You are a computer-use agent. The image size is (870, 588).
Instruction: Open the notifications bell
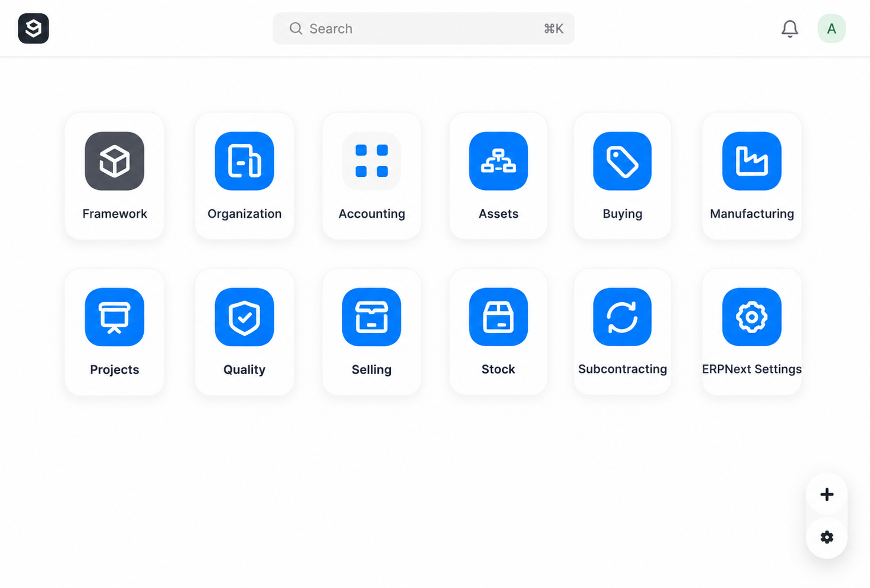[790, 29]
